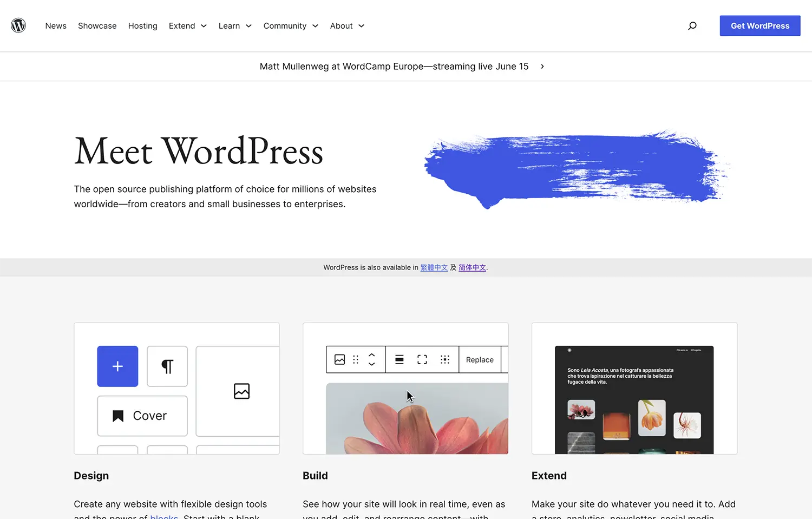
Task: Expand the About menu chevron
Action: 361,26
